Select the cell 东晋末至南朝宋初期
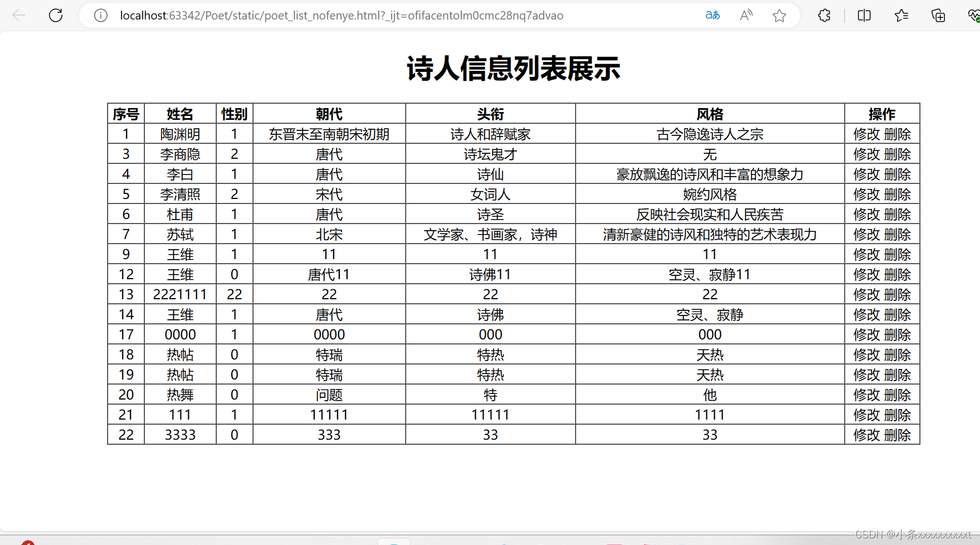The height and width of the screenshot is (545, 980). coord(329,134)
